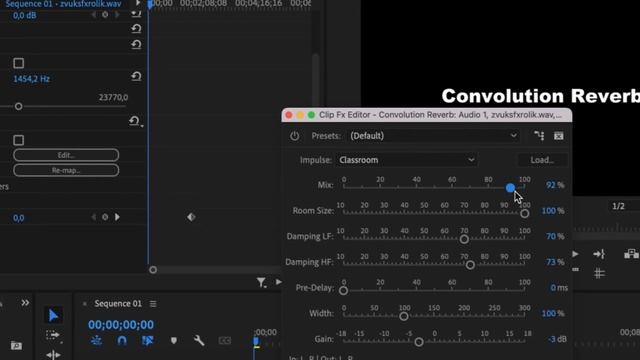Switch to the Sequence 01 timeline tab
640x360 pixels.
point(118,304)
